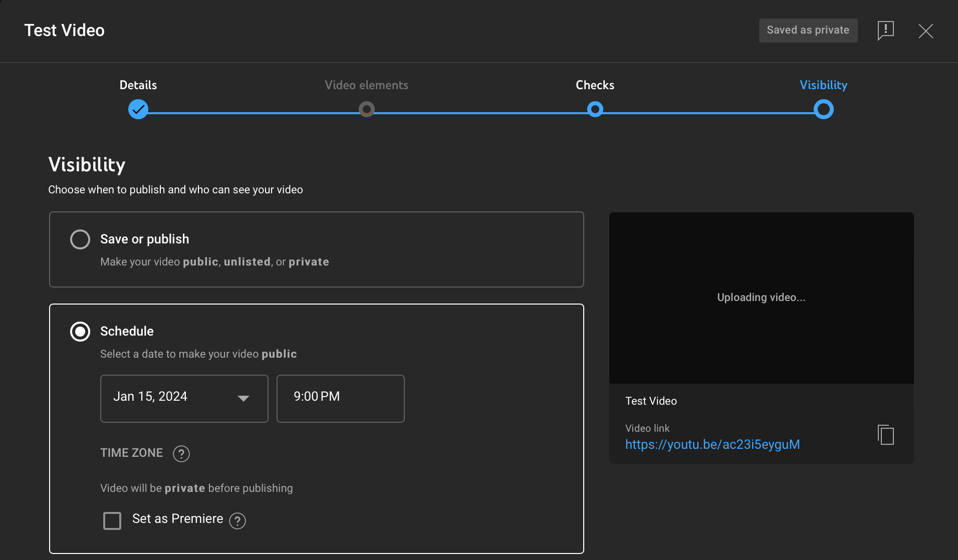958x560 pixels.
Task: Open the publish date dropdown arrow
Action: point(244,399)
